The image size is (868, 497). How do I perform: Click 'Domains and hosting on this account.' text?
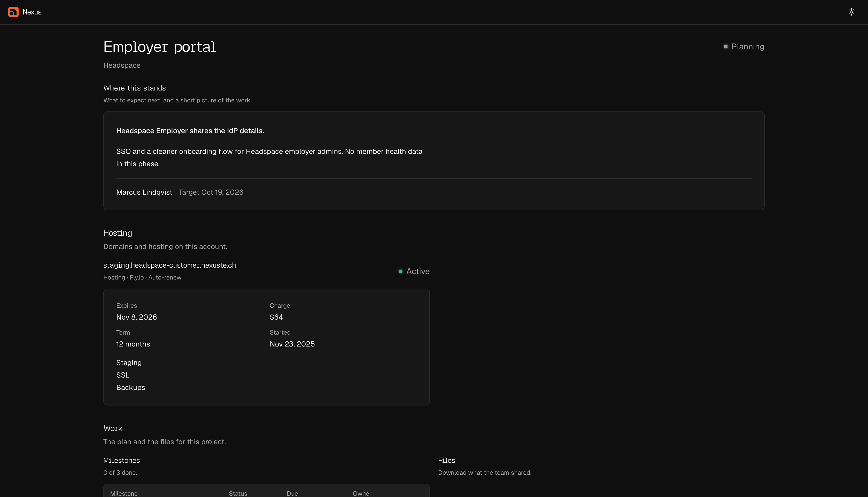coord(165,246)
